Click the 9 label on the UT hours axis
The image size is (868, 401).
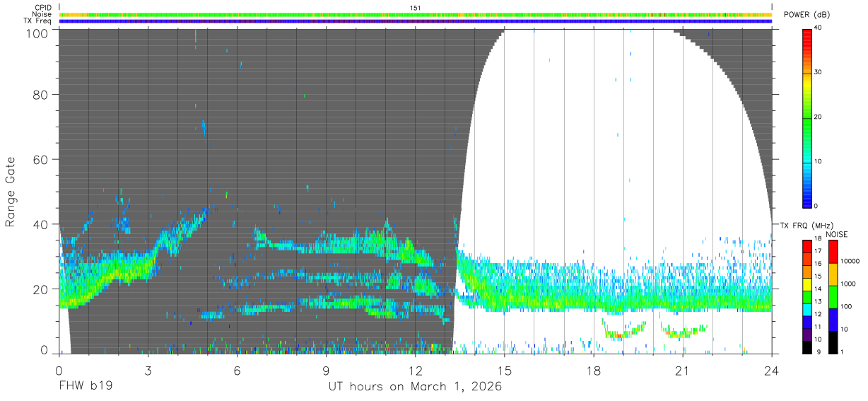tap(327, 370)
